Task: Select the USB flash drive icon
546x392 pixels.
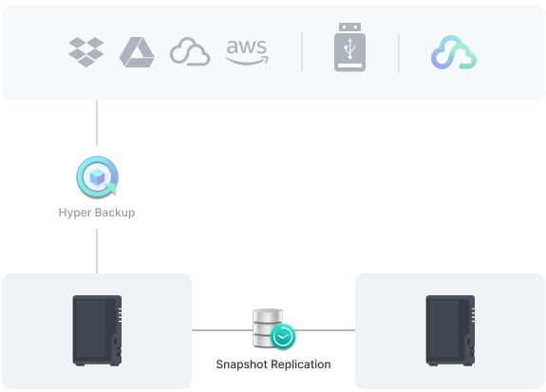Action: [350, 47]
